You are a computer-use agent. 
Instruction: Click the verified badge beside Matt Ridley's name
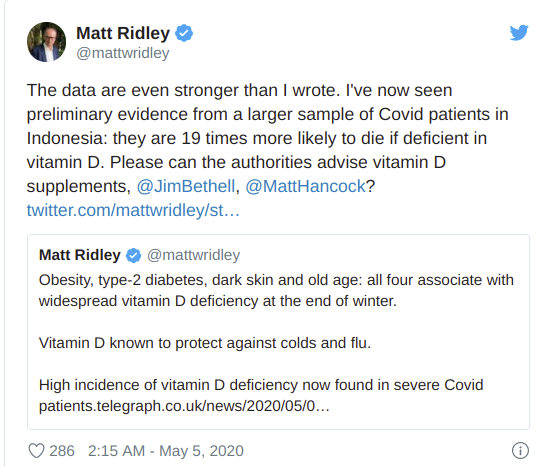pyautogui.click(x=184, y=33)
